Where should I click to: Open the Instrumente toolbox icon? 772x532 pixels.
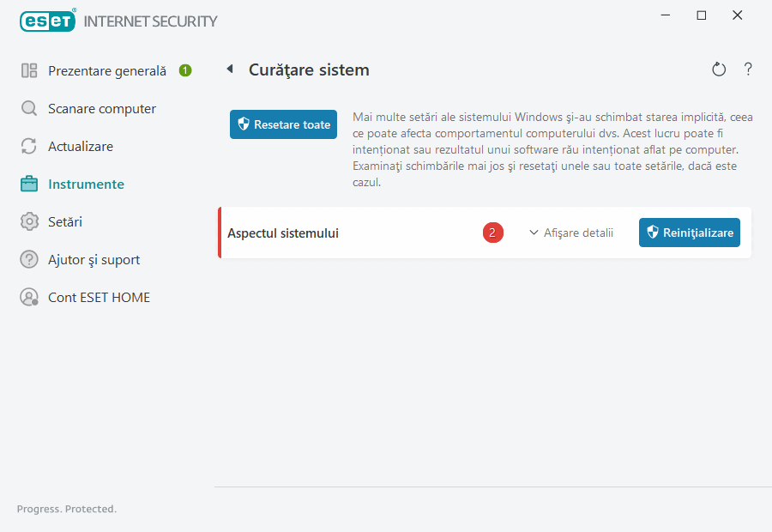click(27, 184)
